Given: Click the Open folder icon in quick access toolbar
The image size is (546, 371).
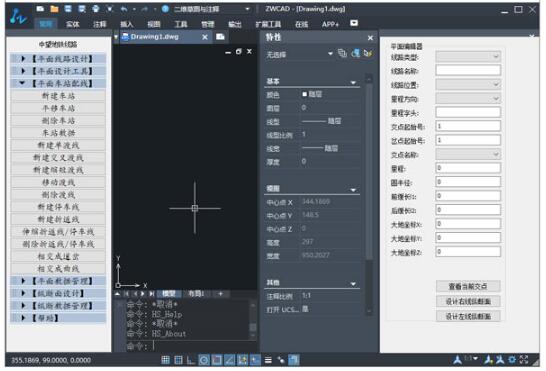Looking at the screenshot, I should pos(54,9).
